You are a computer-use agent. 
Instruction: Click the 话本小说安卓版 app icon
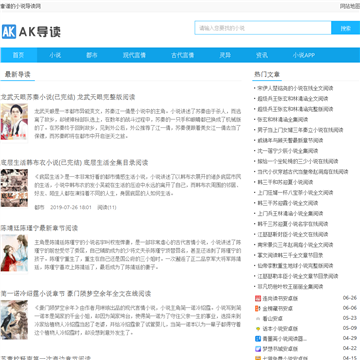258,329
